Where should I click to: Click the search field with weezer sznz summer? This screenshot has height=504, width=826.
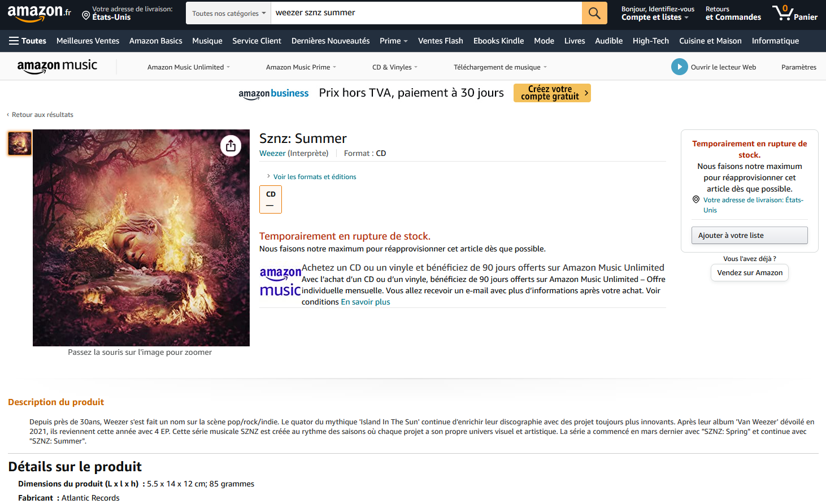tap(426, 13)
